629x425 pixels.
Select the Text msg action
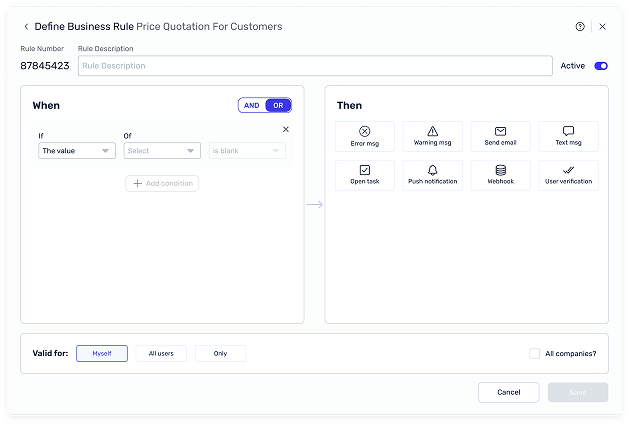568,136
